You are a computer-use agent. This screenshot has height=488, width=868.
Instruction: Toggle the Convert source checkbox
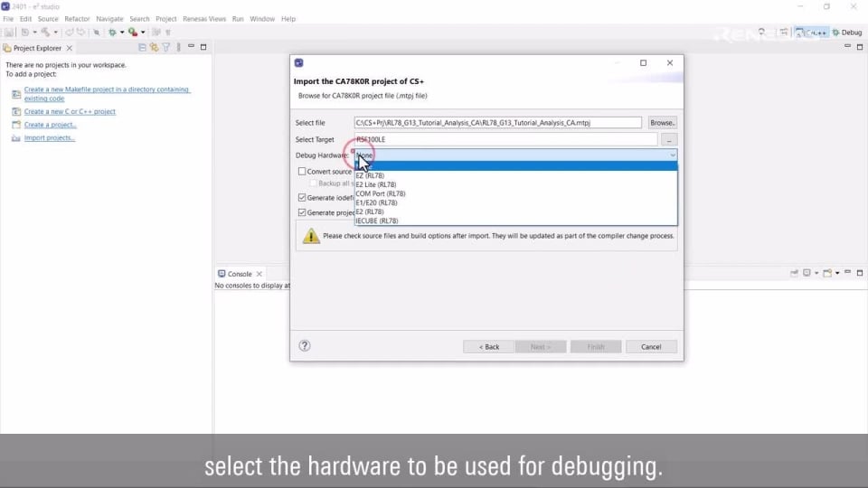(x=302, y=172)
